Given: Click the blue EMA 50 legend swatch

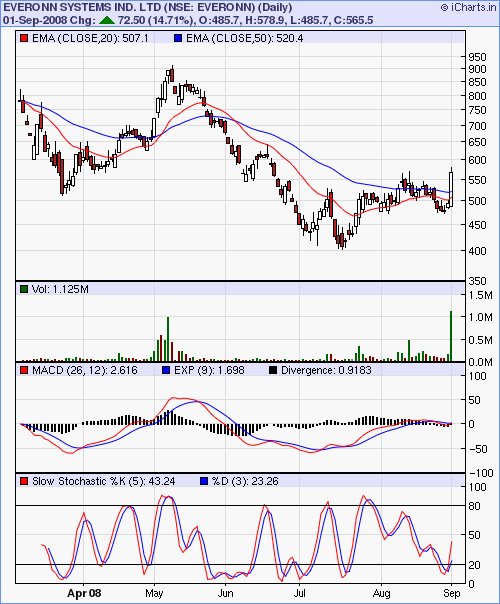Looking at the screenshot, I should point(178,38).
